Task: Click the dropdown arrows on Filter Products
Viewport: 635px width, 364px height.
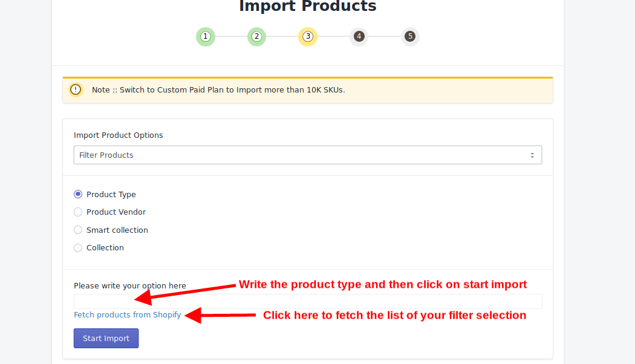Action: pyautogui.click(x=532, y=155)
